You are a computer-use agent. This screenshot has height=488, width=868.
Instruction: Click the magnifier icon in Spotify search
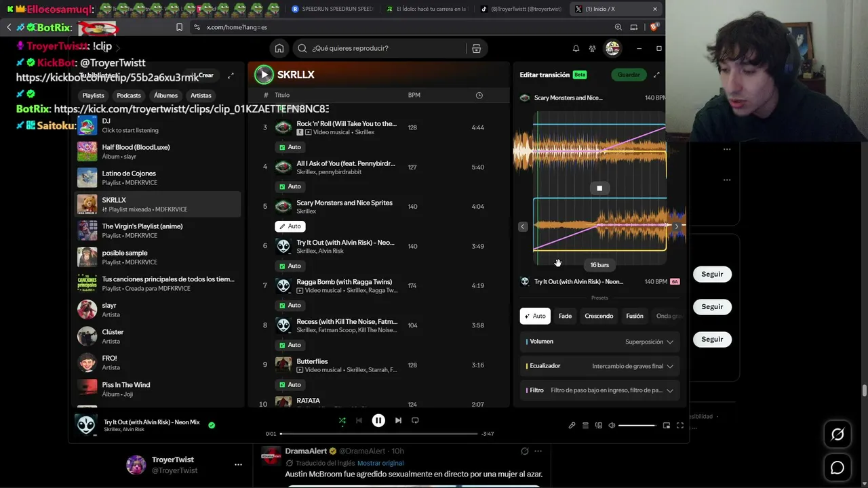coord(302,48)
